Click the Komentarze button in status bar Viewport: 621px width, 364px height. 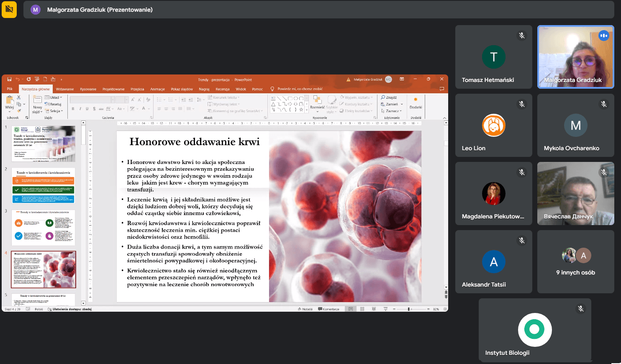coord(328,309)
